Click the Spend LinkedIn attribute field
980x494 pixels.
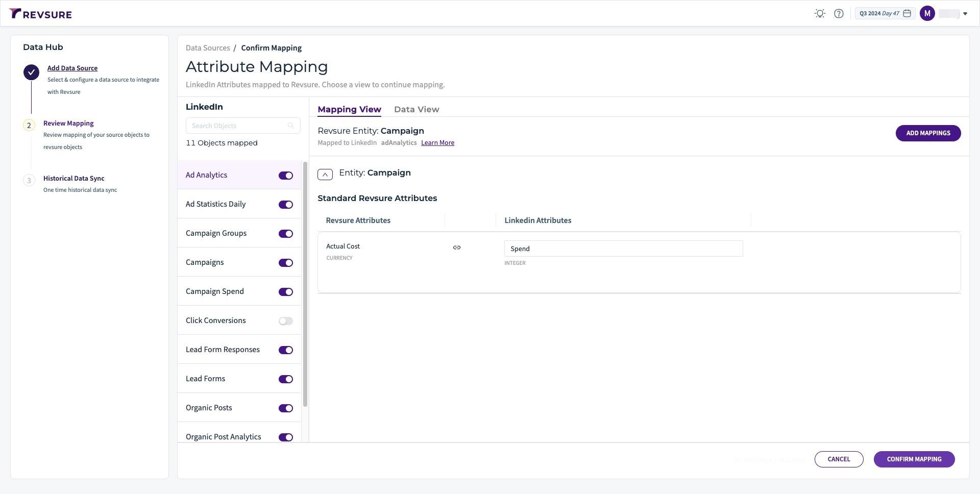click(623, 249)
